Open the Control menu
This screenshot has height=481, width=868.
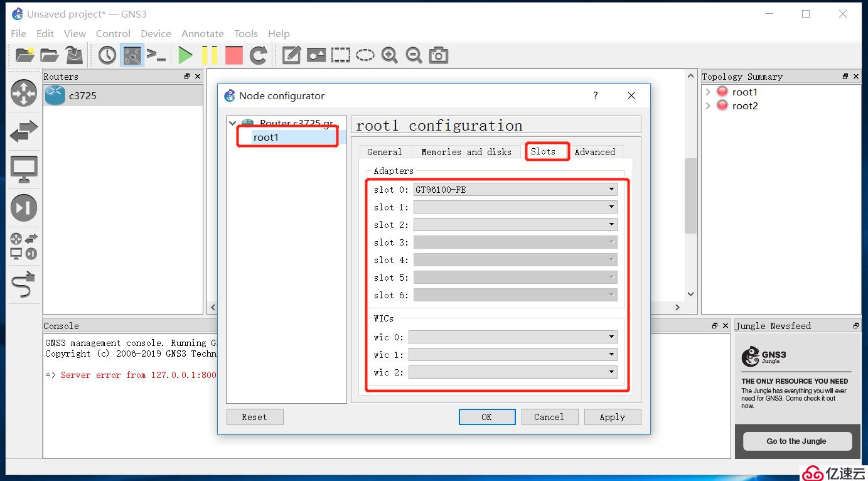coord(113,33)
